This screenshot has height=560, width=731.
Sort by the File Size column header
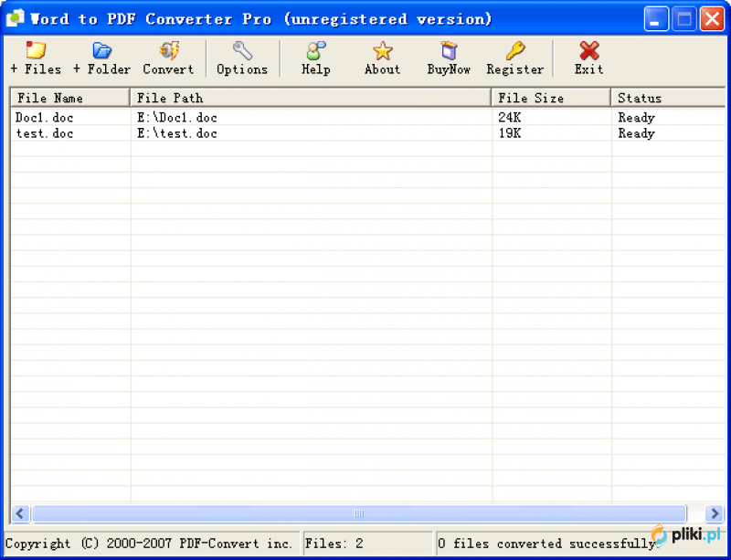551,98
